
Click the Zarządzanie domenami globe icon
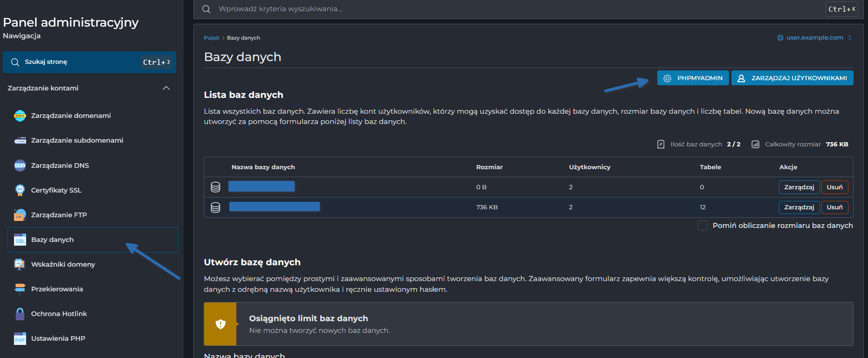coord(20,116)
